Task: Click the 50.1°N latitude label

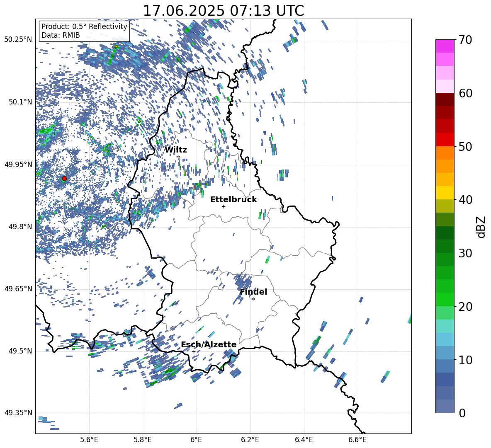Action: tap(20, 102)
